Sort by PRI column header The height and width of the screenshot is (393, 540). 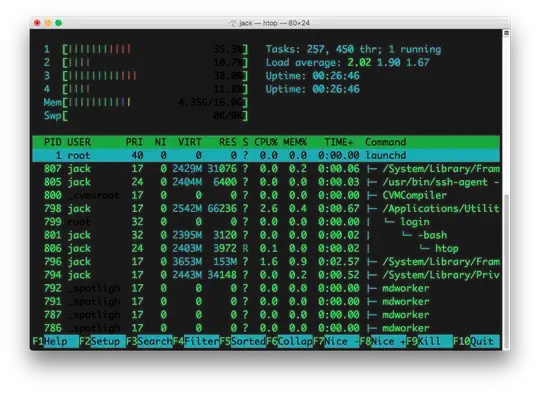[134, 142]
